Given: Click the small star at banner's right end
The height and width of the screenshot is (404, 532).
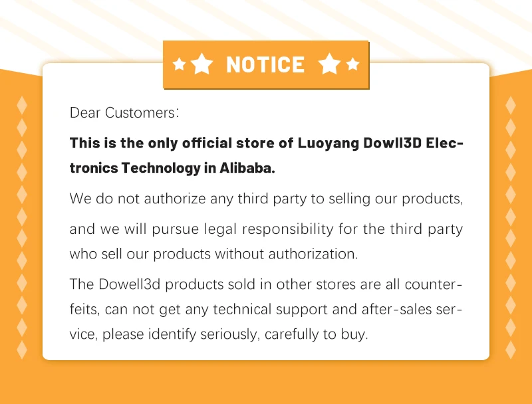Looking at the screenshot, I should click(353, 64).
